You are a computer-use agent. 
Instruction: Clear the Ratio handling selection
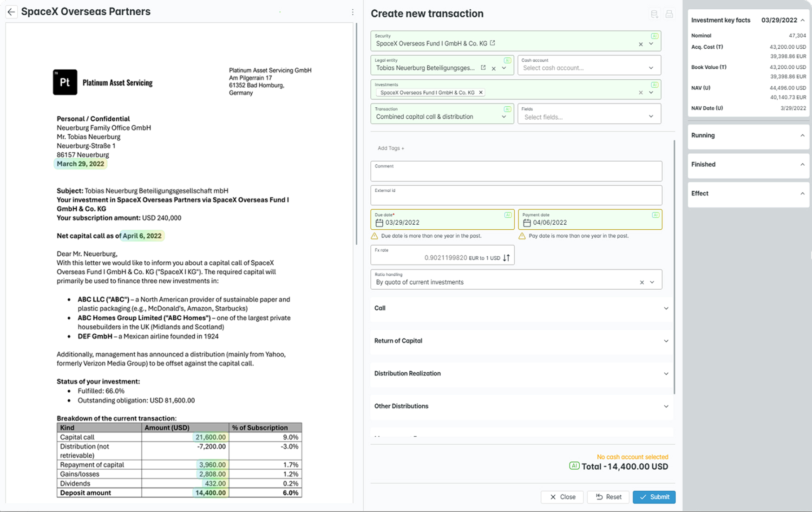642,282
